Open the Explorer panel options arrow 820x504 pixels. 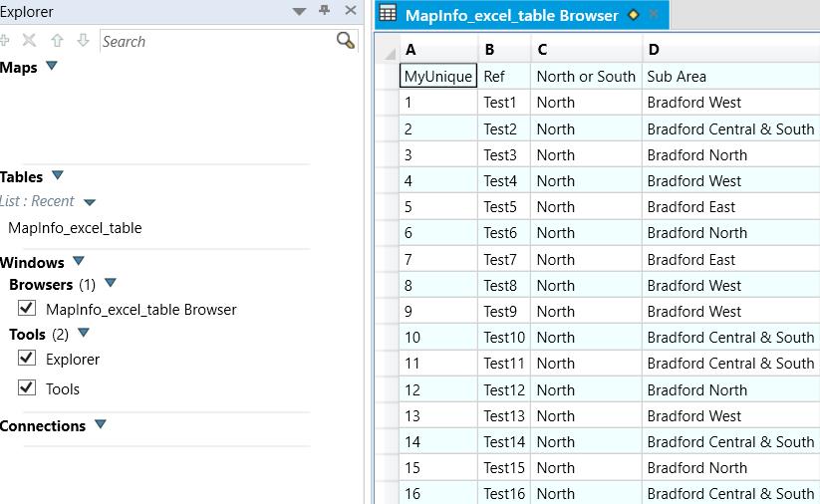click(x=299, y=11)
